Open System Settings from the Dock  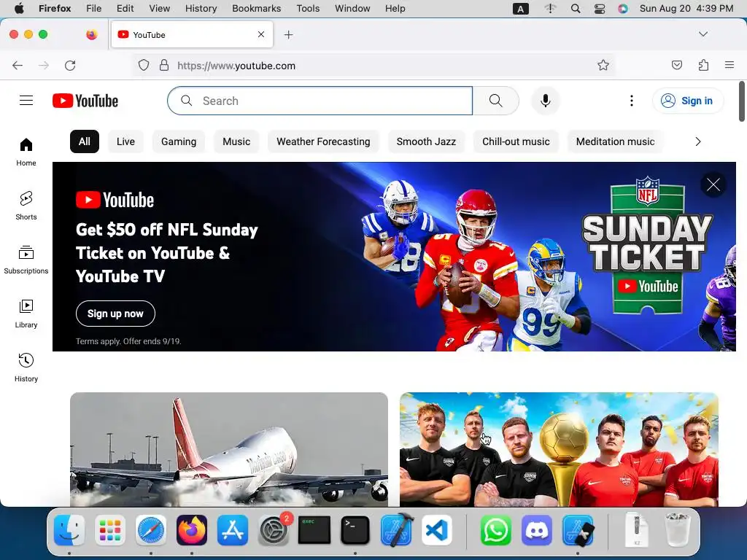click(274, 530)
